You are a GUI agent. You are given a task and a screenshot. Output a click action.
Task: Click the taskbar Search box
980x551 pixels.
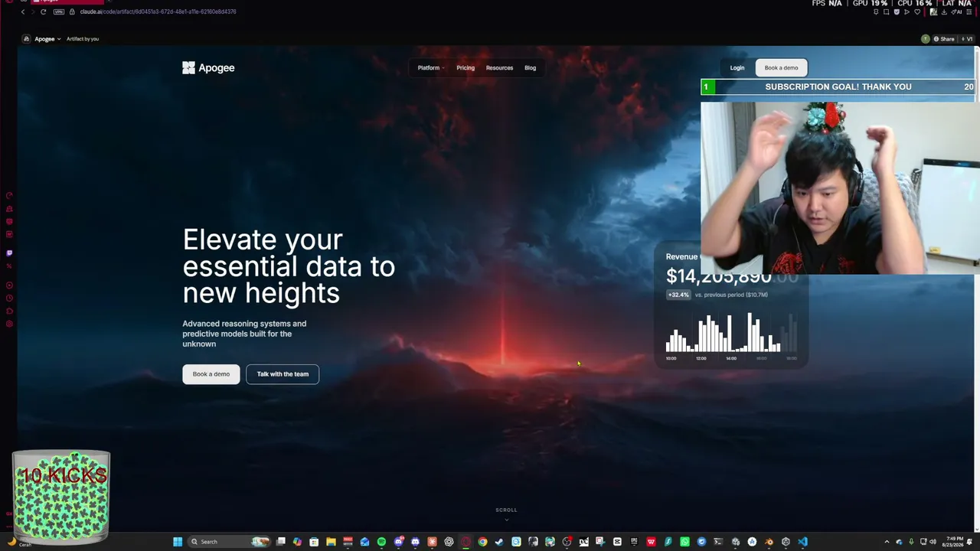pyautogui.click(x=229, y=542)
